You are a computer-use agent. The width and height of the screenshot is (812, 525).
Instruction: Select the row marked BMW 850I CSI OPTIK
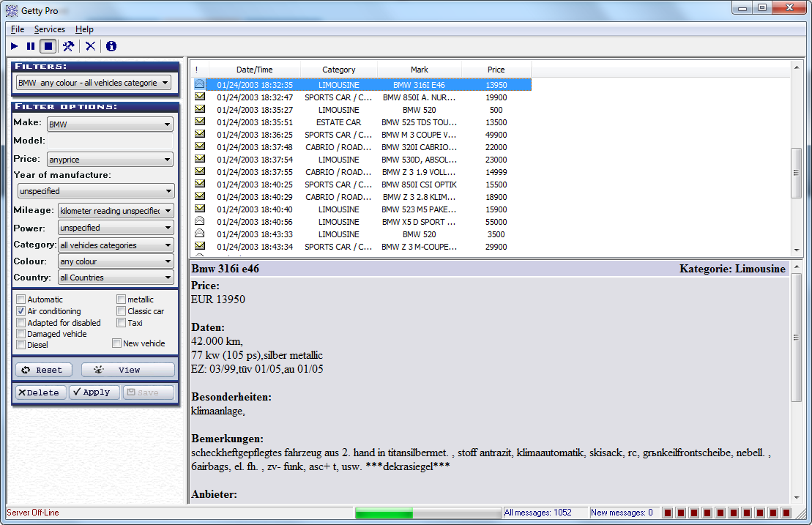point(362,185)
